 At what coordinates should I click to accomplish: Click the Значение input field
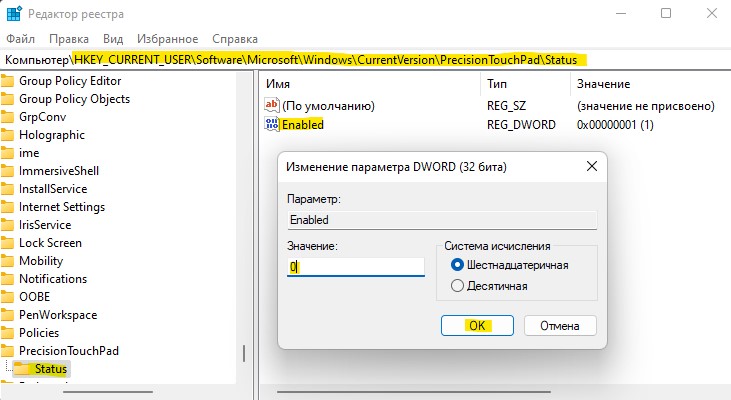356,267
